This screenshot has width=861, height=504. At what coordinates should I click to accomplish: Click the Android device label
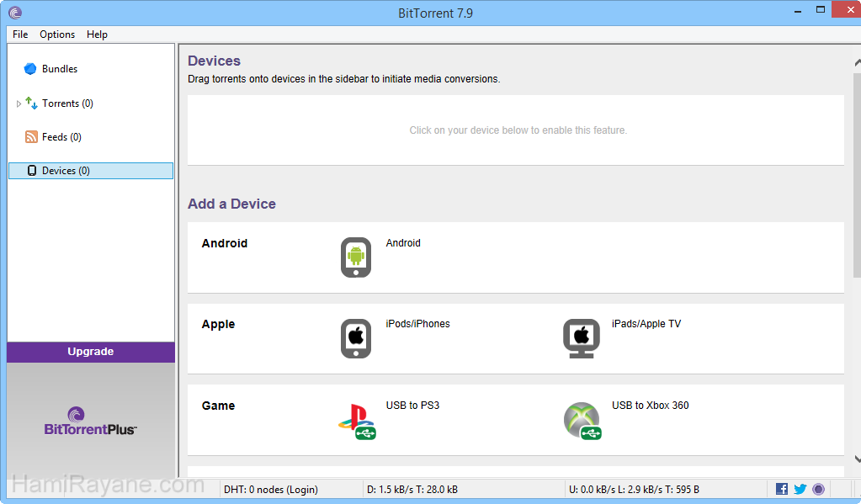(403, 242)
